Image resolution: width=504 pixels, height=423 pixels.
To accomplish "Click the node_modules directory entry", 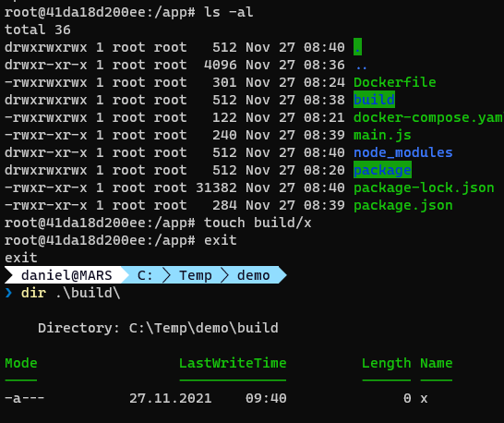I will click(403, 152).
